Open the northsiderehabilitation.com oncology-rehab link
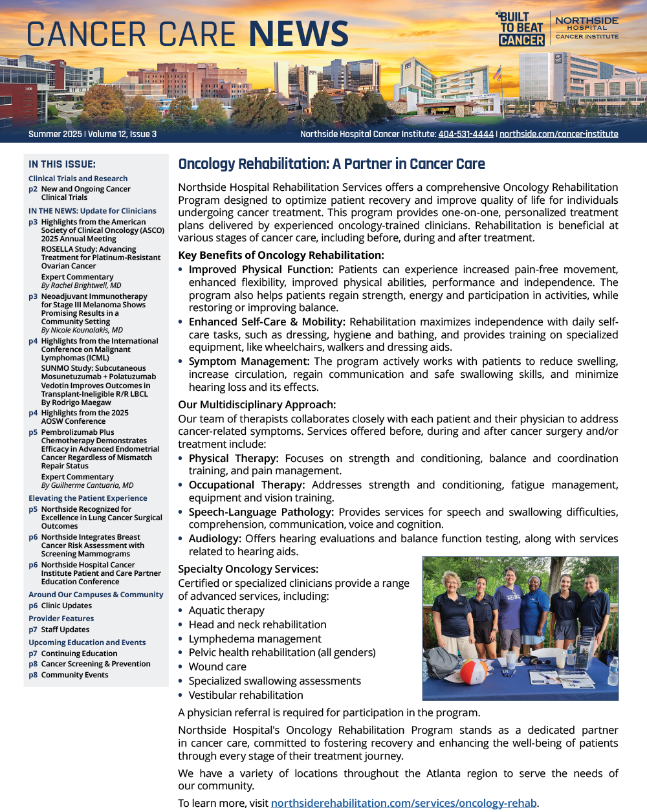This screenshot has height=812, width=647. [403, 803]
